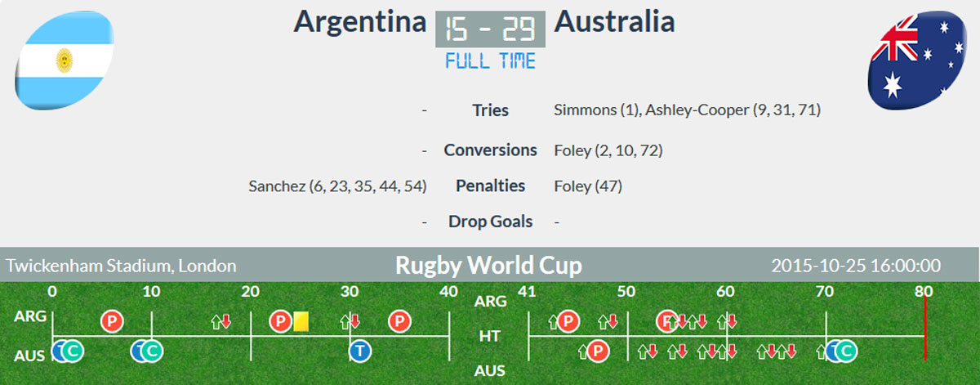Select Australia's 72nd-minute conversion marker
Viewport: 980px width, 385px height.
(x=845, y=351)
